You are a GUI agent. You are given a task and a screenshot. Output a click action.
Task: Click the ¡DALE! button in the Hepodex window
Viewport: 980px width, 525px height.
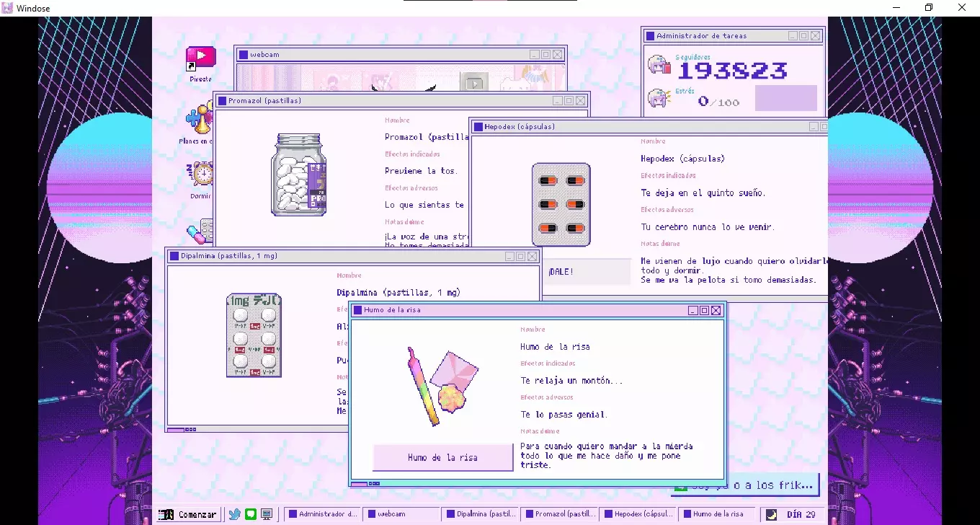[x=587, y=272]
